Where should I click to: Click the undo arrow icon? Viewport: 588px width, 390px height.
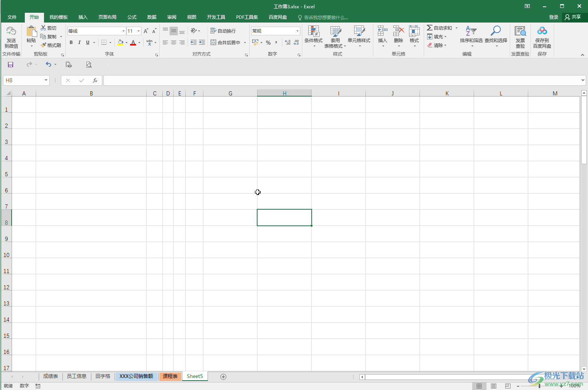pyautogui.click(x=48, y=65)
